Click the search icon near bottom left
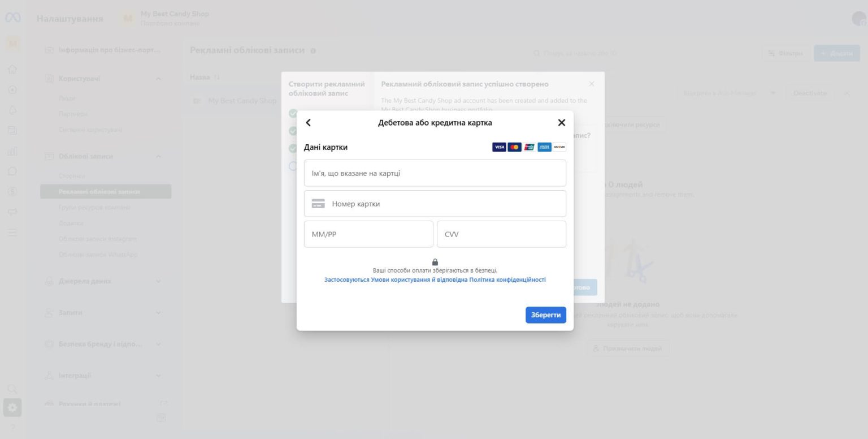This screenshot has height=439, width=868. 12,389
